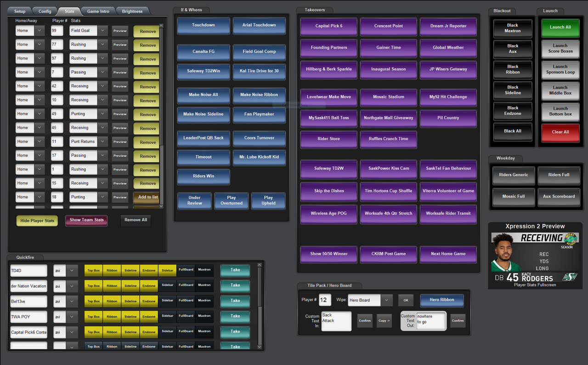Viewport: 588px width, 365px height.
Task: Toggle Maxtron in the TD4D quickfire row
Action: (204, 270)
